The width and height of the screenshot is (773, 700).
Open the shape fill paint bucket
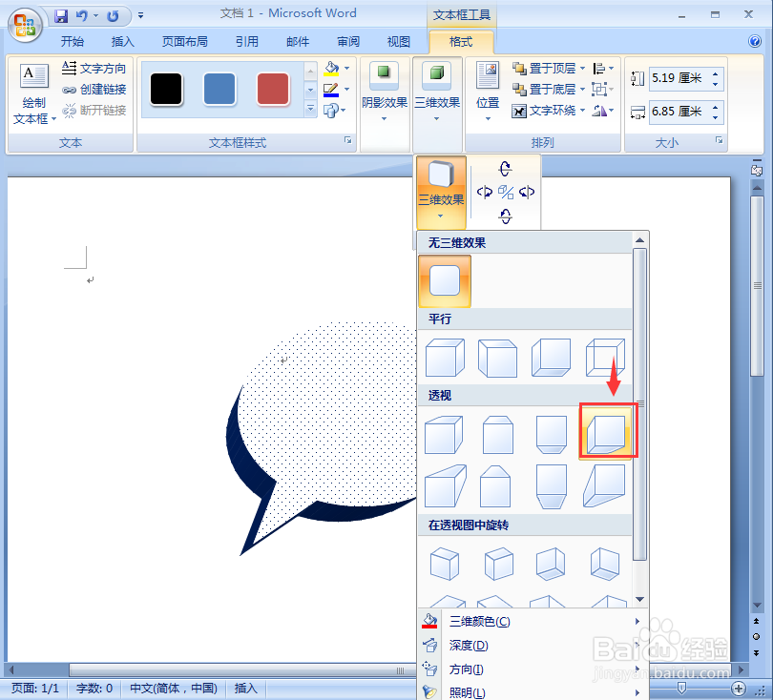pos(332,68)
